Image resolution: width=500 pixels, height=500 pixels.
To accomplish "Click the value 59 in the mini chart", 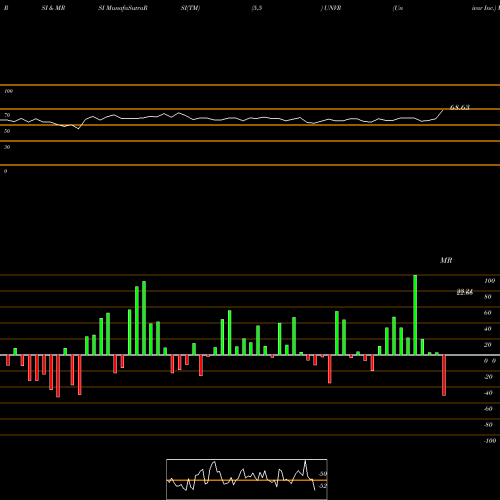I will point(323,474).
